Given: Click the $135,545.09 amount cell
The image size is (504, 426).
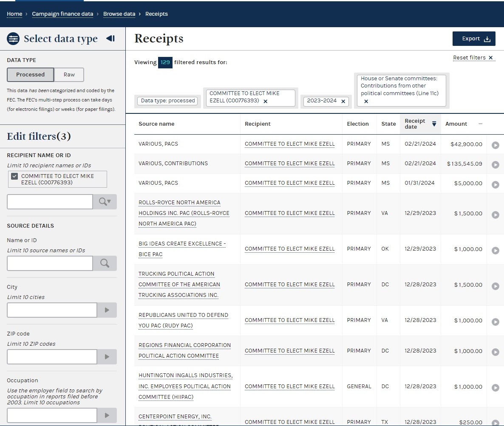Looking at the screenshot, I should pyautogui.click(x=464, y=164).
